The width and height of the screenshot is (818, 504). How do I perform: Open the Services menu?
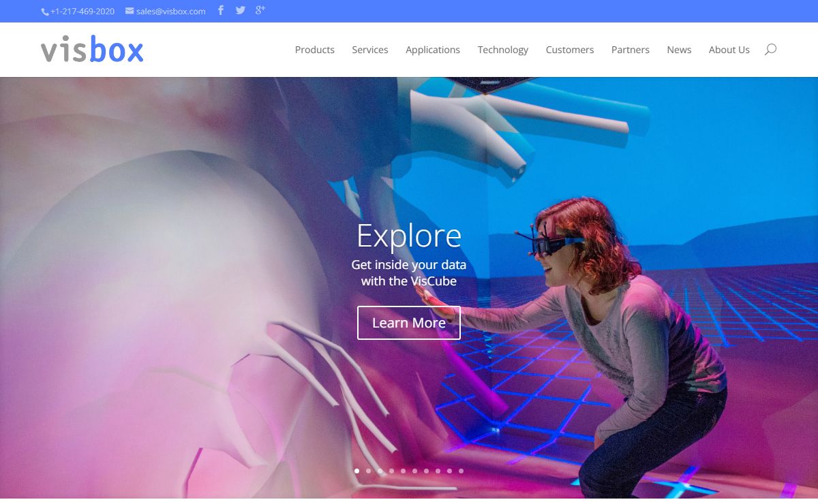[370, 50]
